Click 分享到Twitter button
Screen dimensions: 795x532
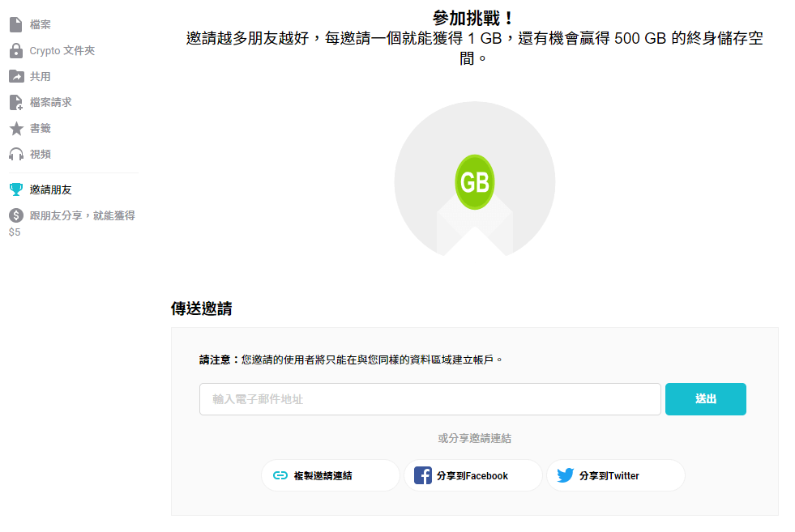click(x=616, y=475)
